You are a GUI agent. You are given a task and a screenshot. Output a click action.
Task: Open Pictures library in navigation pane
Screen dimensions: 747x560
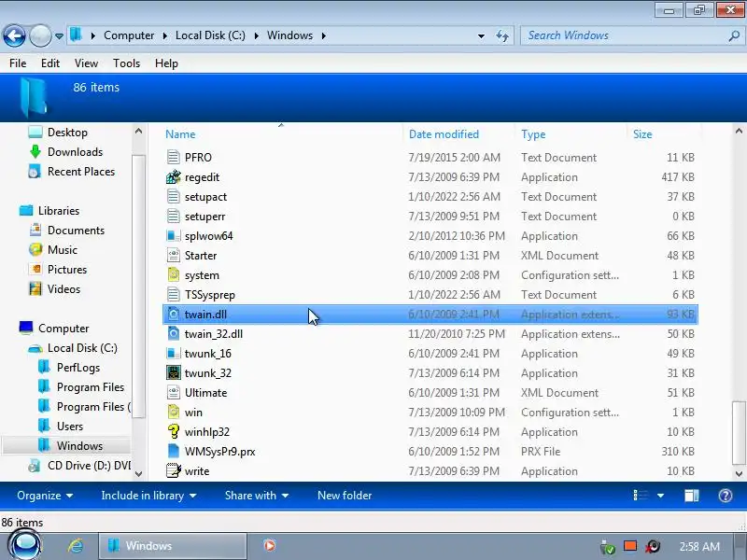pyautogui.click(x=67, y=270)
